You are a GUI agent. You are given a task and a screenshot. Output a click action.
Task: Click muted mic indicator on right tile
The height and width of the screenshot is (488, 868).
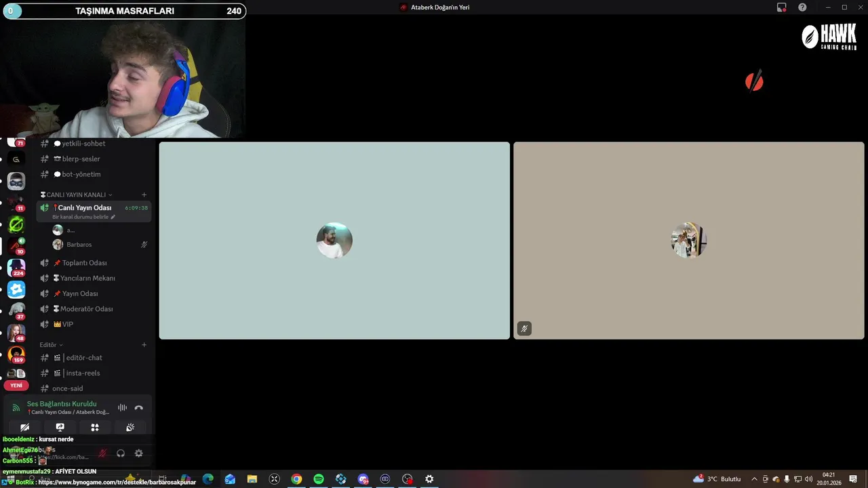tap(524, 329)
